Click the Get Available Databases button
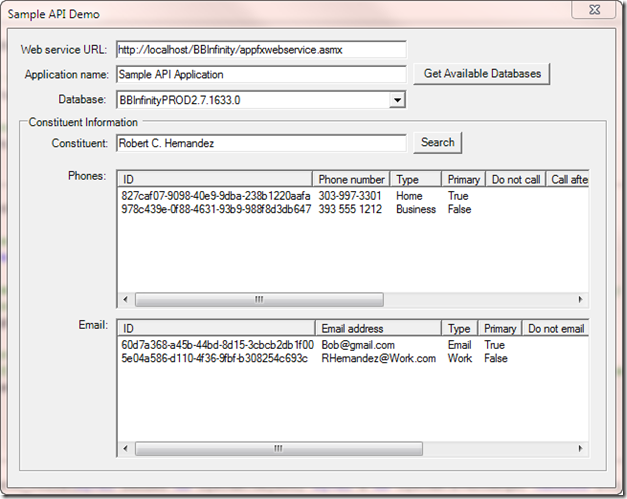The width and height of the screenshot is (627, 499). [x=481, y=74]
